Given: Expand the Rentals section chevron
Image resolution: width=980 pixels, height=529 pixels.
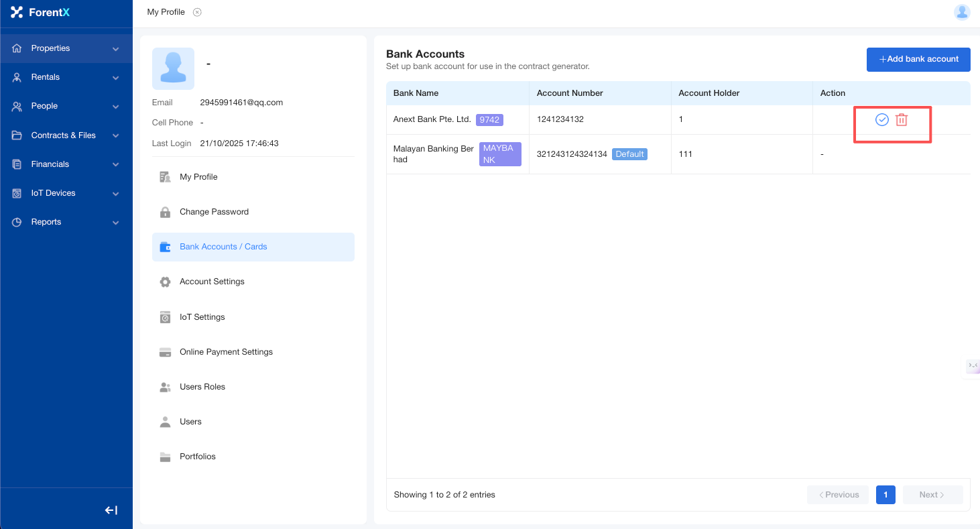Looking at the screenshot, I should [x=116, y=78].
